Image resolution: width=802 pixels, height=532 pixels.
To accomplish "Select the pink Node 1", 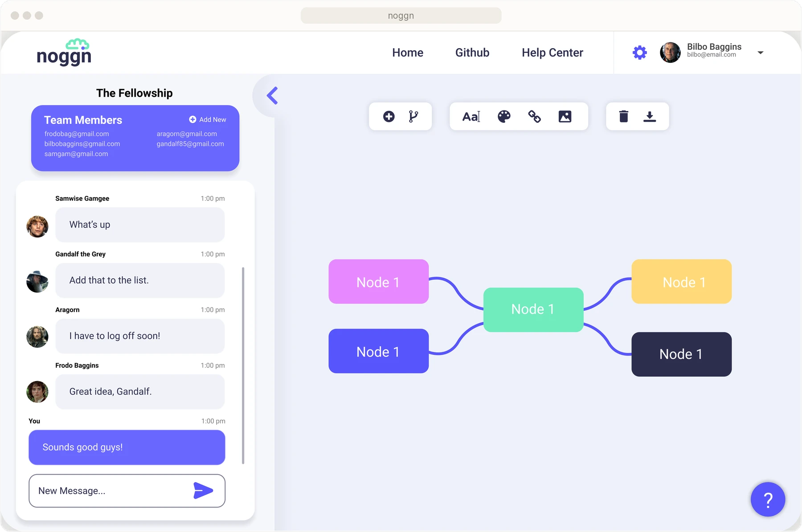I will pos(379,282).
